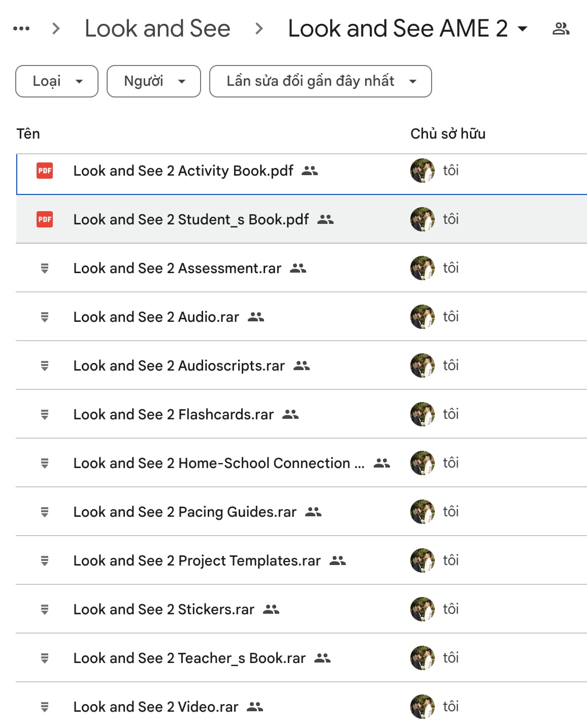Click the PDF icon for Activity Book
The width and height of the screenshot is (587, 728).
(x=45, y=171)
